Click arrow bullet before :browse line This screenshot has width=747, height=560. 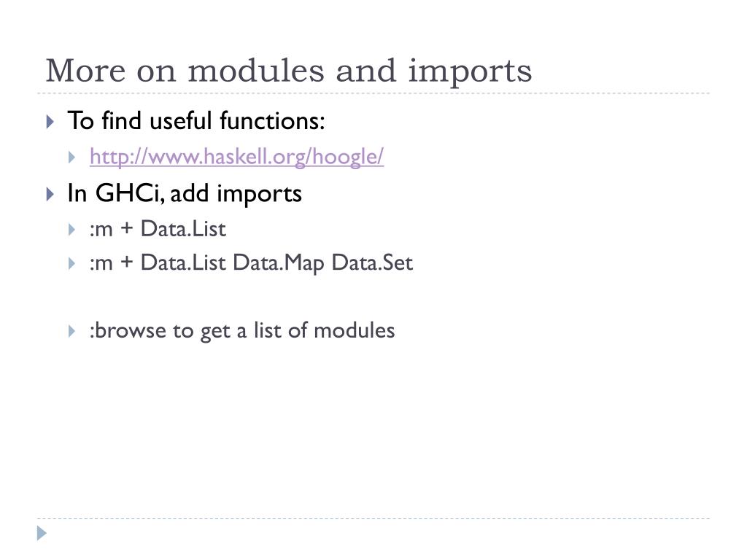coord(72,332)
